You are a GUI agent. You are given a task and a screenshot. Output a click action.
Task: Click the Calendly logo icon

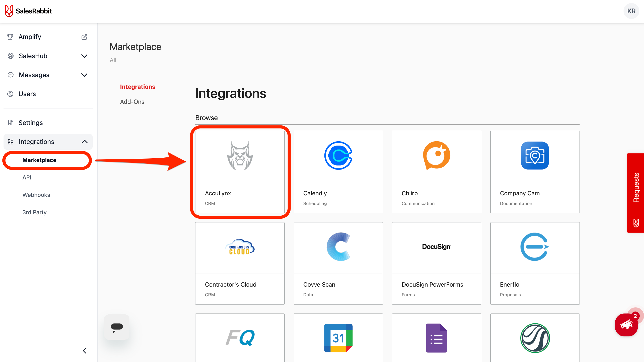pos(338,156)
